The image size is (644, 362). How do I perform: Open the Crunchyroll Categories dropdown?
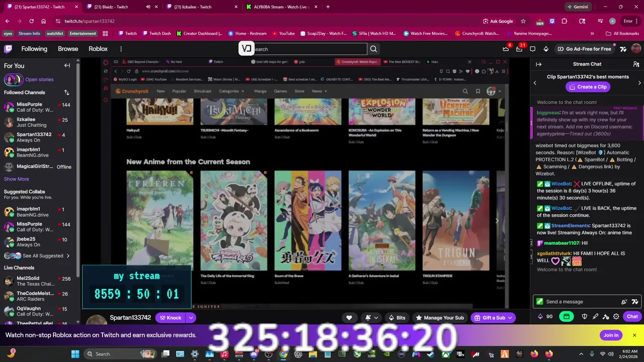click(231, 91)
